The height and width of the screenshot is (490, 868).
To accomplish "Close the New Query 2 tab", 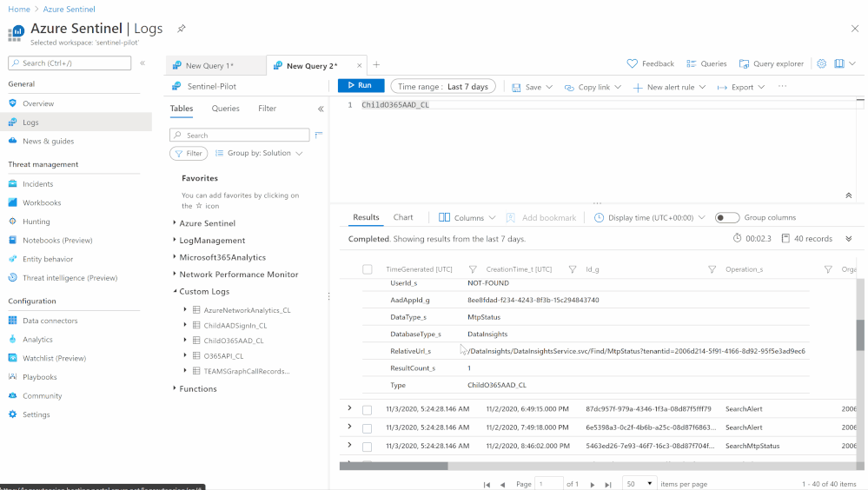I will click(x=359, y=65).
